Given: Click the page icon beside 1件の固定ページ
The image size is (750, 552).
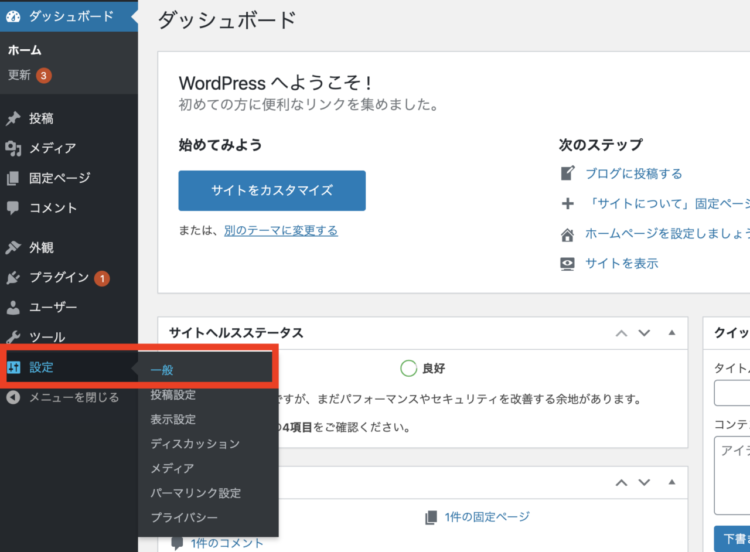Looking at the screenshot, I should (431, 517).
